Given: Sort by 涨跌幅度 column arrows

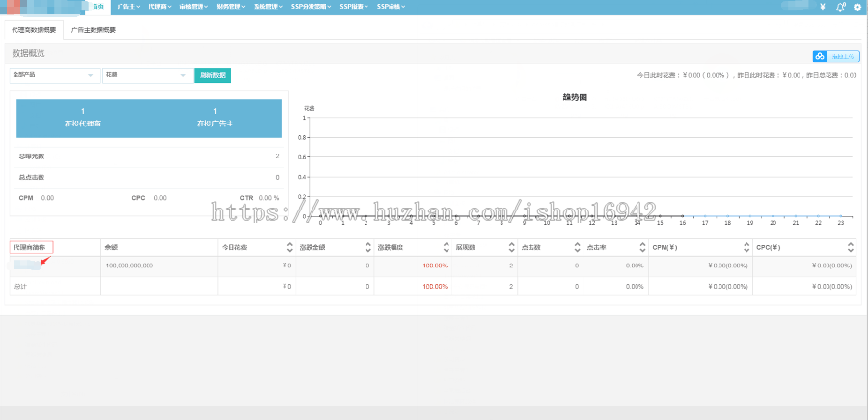Looking at the screenshot, I should click(x=446, y=248).
